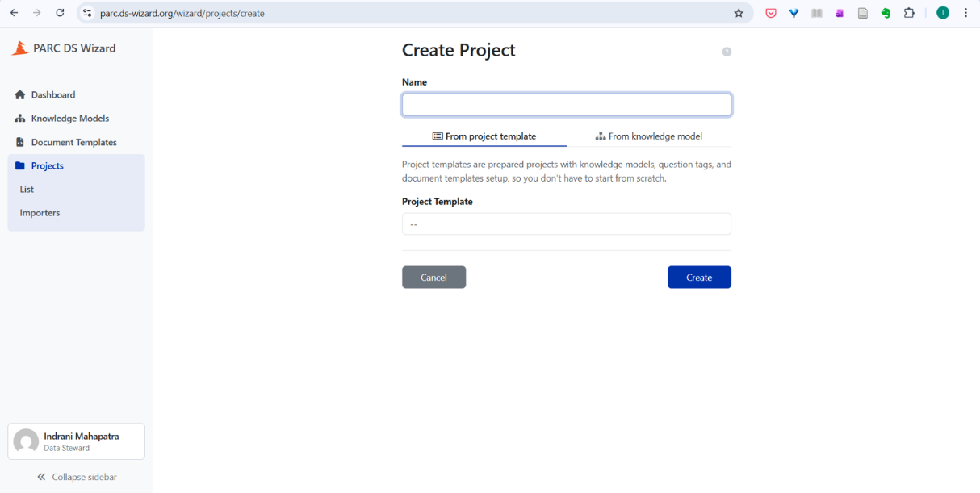Click the browser back arrow
This screenshot has width=980, height=493.
(x=14, y=13)
